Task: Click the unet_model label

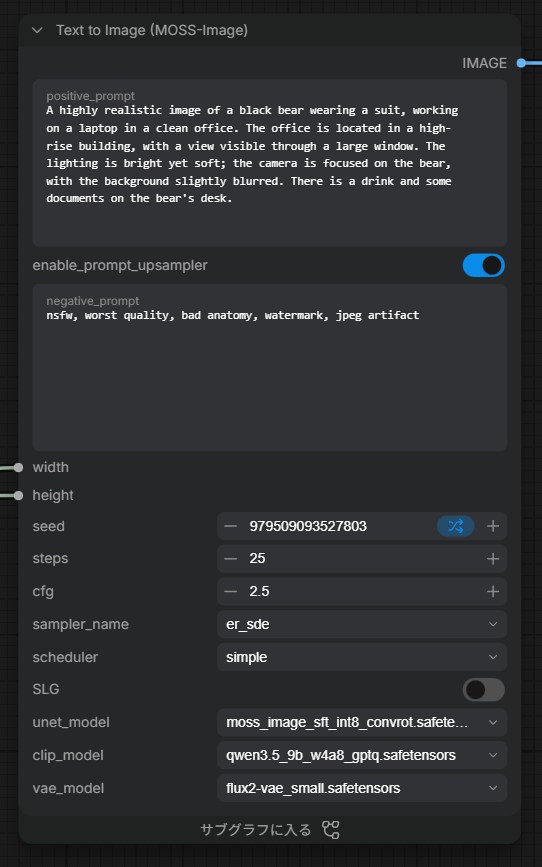Action: coord(71,723)
